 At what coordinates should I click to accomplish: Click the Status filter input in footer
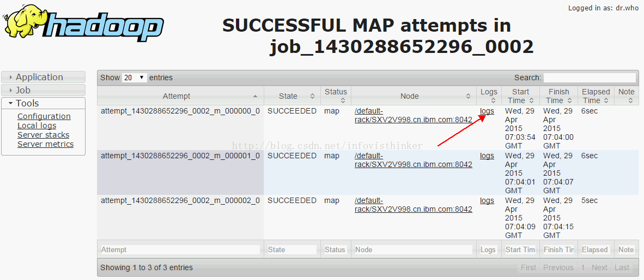click(x=336, y=249)
